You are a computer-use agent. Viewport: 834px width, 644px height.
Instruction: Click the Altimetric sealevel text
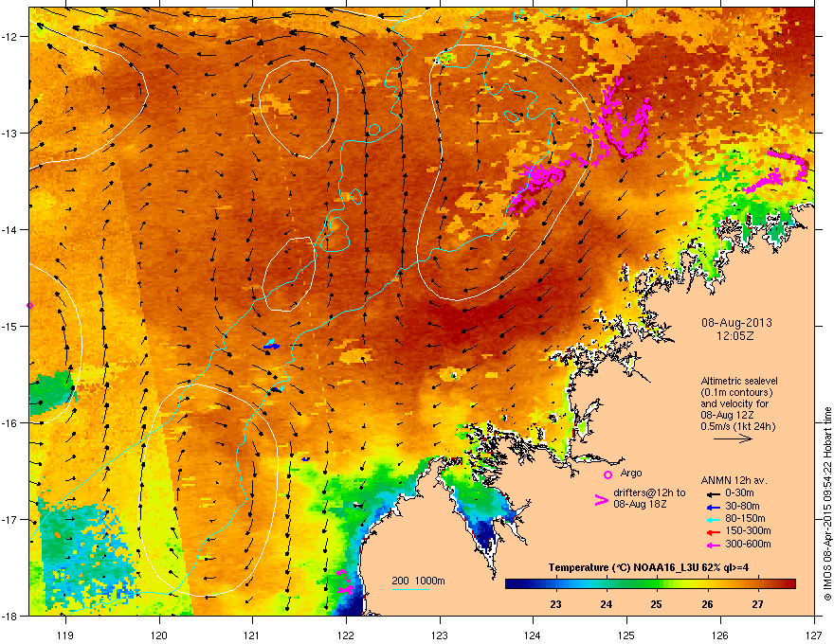739,381
